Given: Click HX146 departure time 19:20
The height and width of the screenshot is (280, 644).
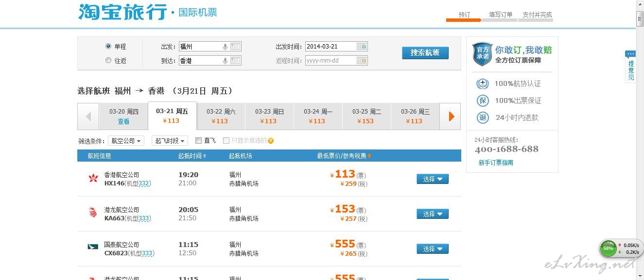Looking at the screenshot, I should pos(188,175).
